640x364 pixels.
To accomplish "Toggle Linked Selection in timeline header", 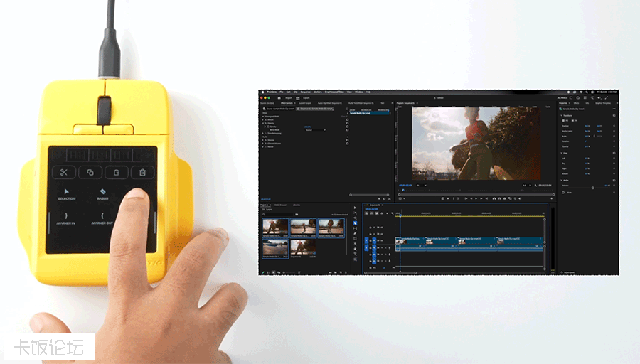I will point(377,213).
